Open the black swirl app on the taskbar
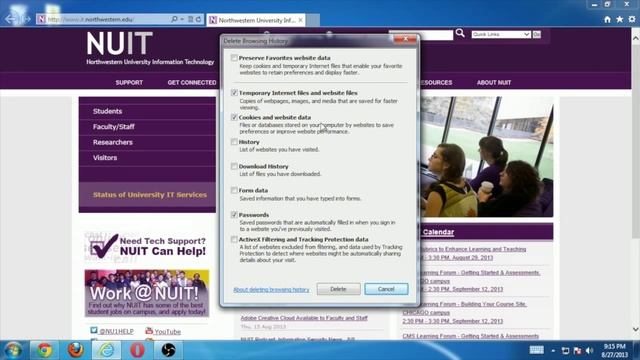This screenshot has height=360, width=640. click(168, 350)
